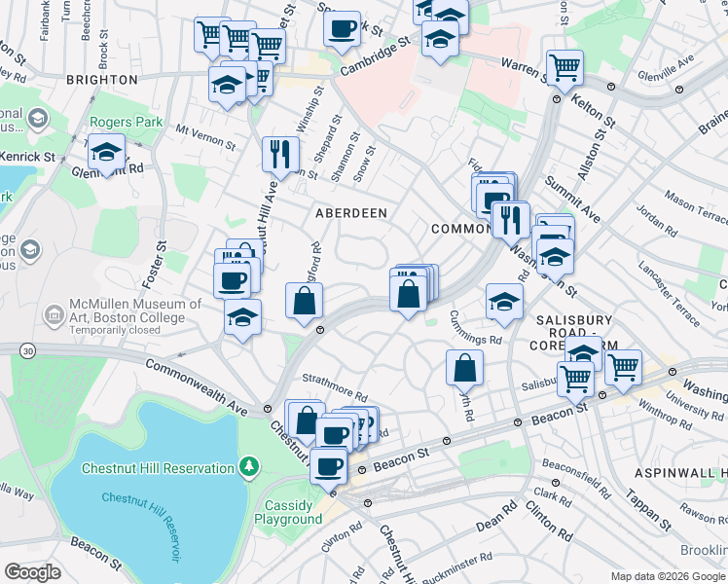Click the lowest coffee cup marker on Beacon St

coord(329,469)
